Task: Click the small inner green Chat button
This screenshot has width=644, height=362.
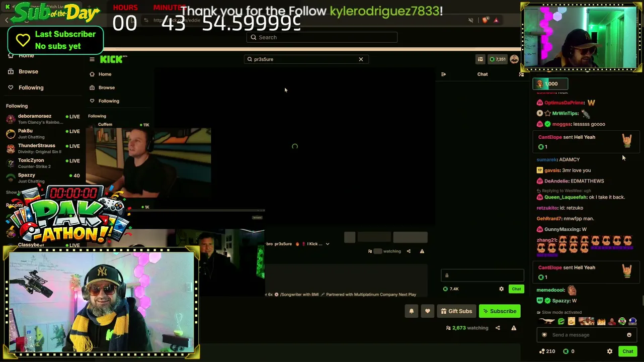Action: 516,289
